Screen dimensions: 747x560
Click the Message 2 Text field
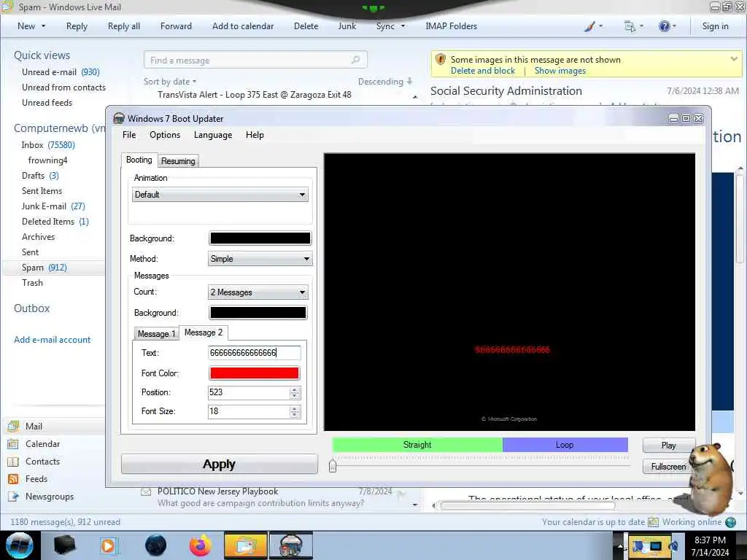(x=255, y=353)
